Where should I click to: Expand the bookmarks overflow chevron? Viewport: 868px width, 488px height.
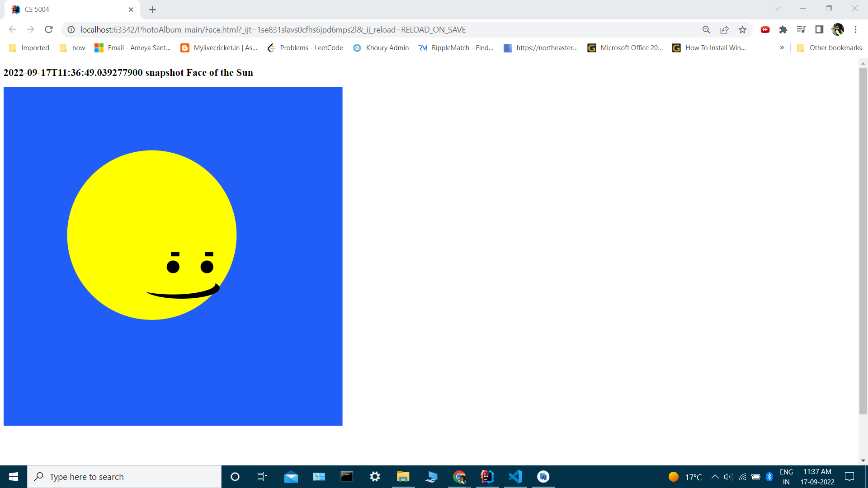[782, 47]
